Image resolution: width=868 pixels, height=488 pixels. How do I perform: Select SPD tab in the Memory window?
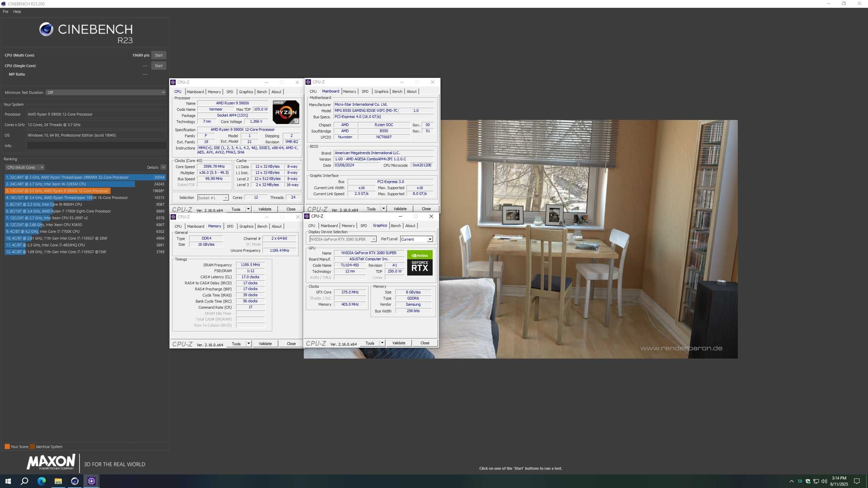point(230,226)
